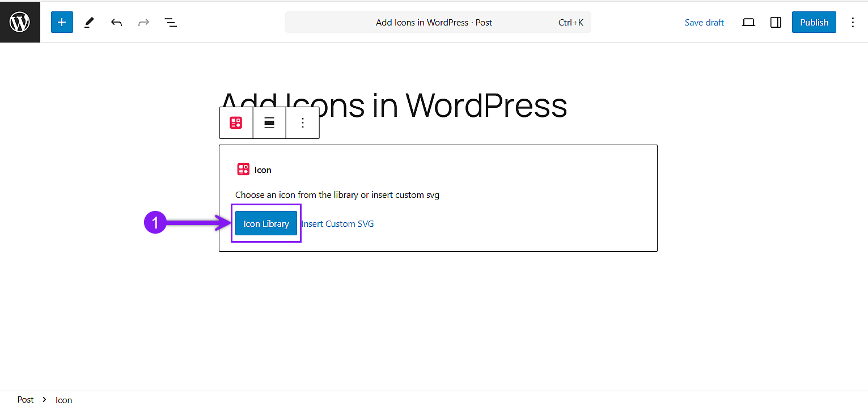Open the Document Overview list icon

point(170,22)
